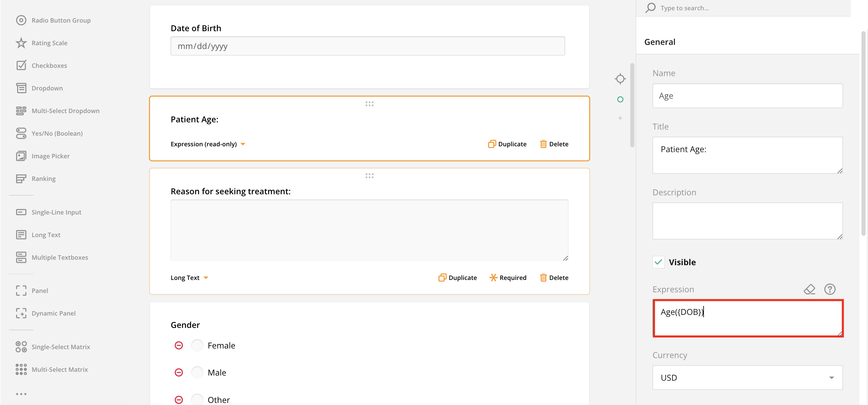The width and height of the screenshot is (868, 405).
Task: Duplicate the Patient Age question
Action: click(x=507, y=144)
